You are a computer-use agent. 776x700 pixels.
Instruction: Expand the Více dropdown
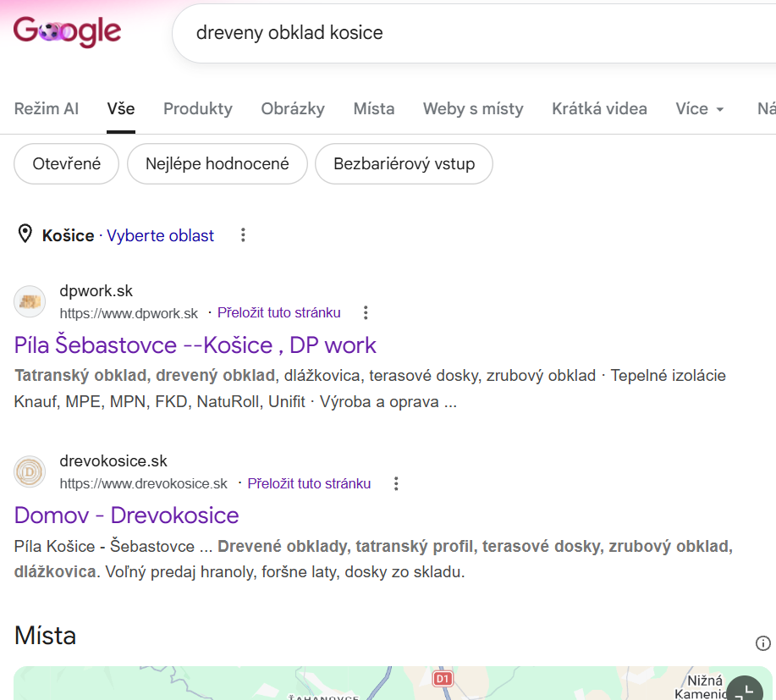(700, 109)
